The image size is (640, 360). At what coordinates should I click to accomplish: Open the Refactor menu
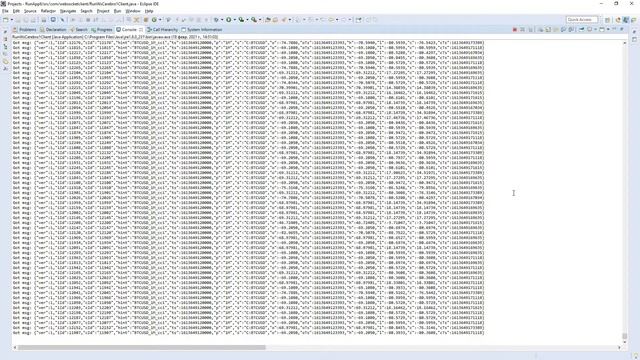[48, 11]
